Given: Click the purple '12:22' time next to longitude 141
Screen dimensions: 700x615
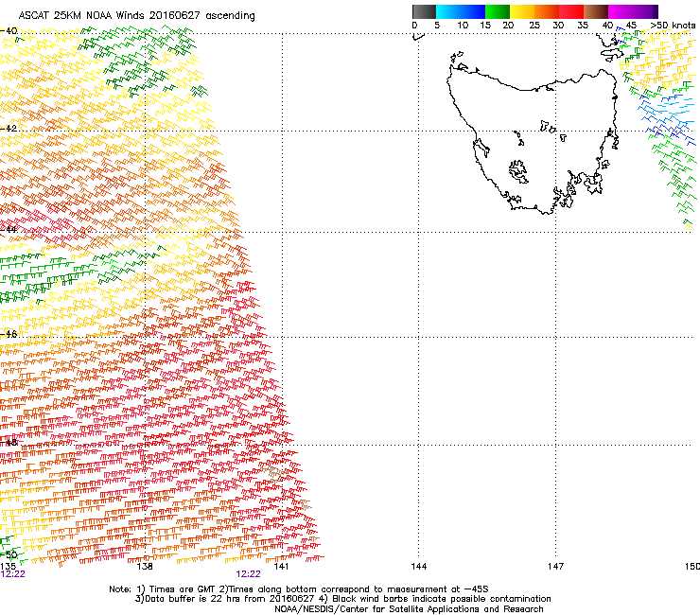Looking at the screenshot, I should 248,574.
